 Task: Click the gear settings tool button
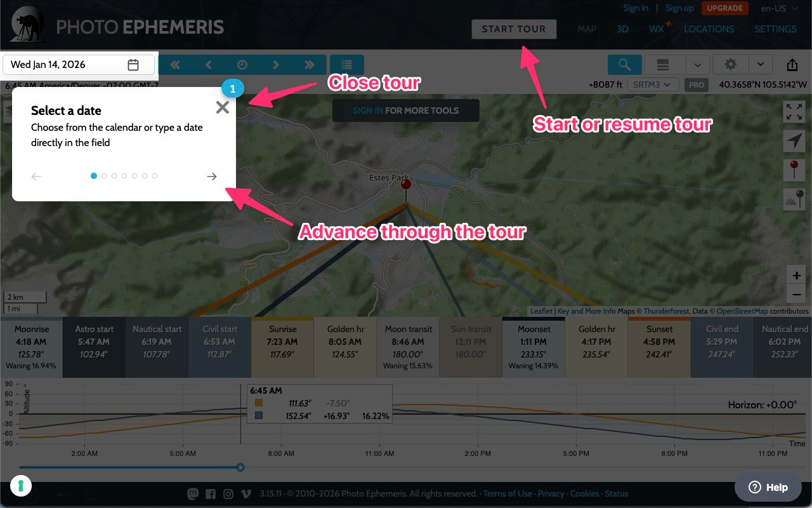[x=731, y=65]
